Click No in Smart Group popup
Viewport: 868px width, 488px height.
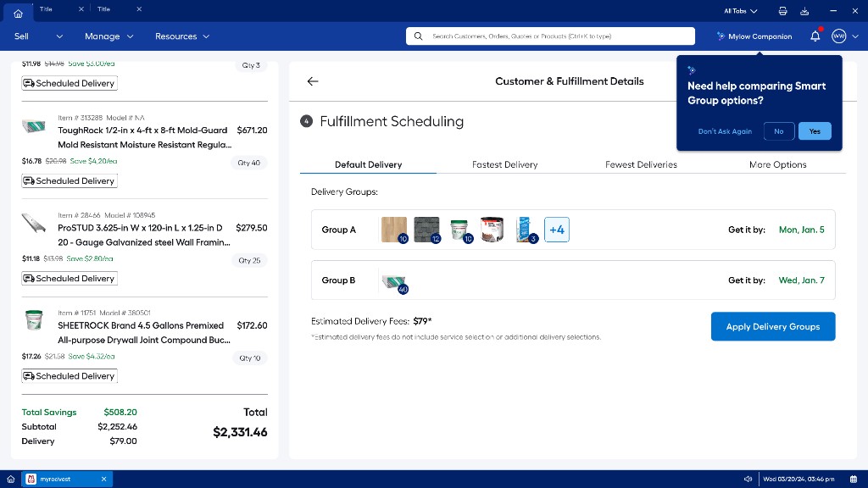pos(779,131)
